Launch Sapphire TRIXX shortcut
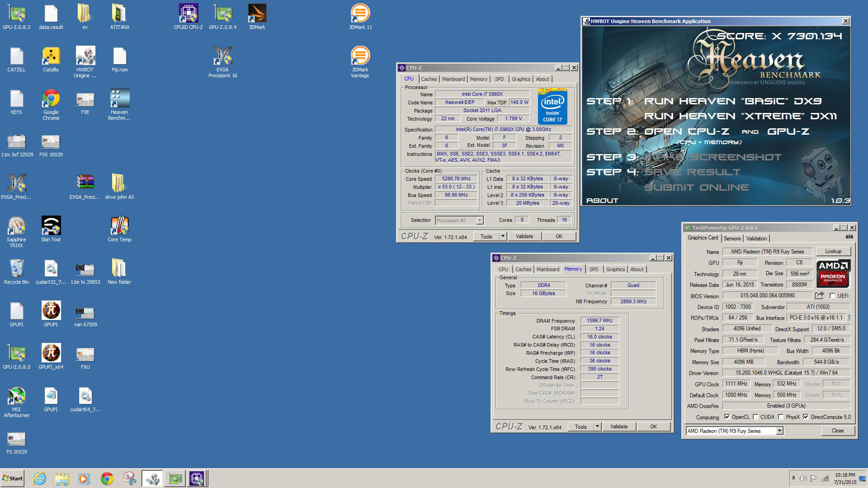 point(17,232)
